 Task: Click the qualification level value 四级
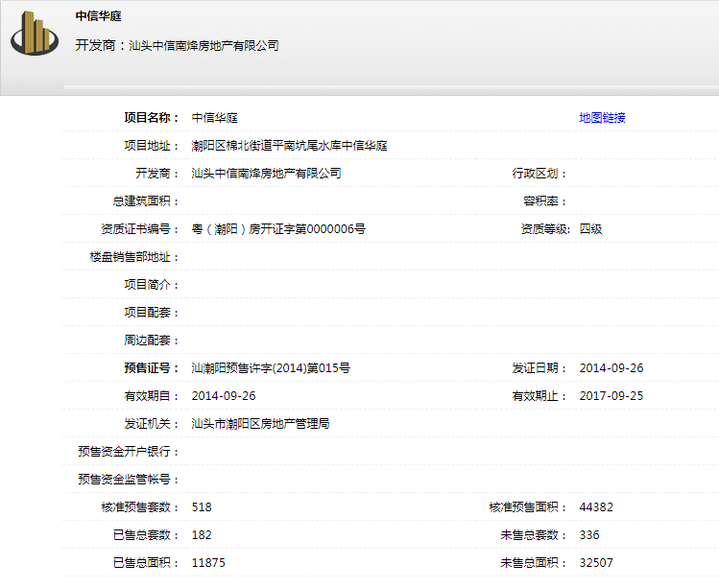point(590,229)
